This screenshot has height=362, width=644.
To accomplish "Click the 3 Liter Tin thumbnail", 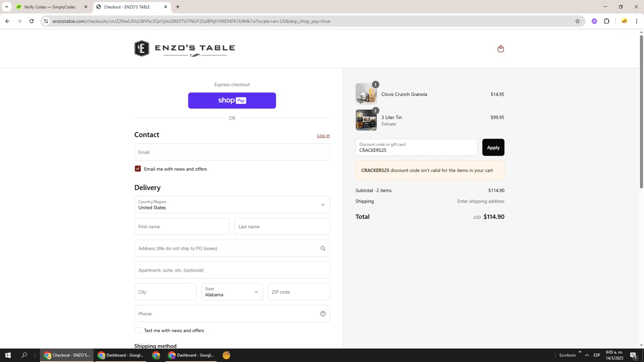I will pos(366,120).
